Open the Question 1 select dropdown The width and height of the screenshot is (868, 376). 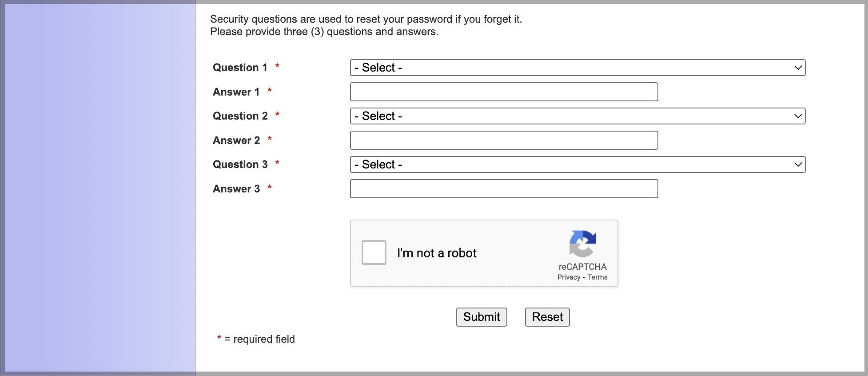[x=577, y=68]
